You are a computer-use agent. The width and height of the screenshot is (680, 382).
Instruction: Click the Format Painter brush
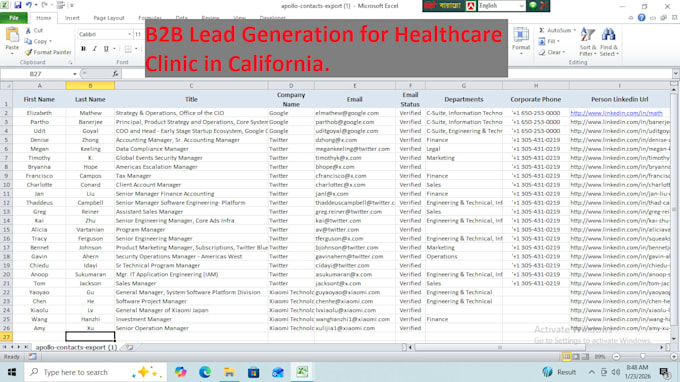[x=48, y=52]
